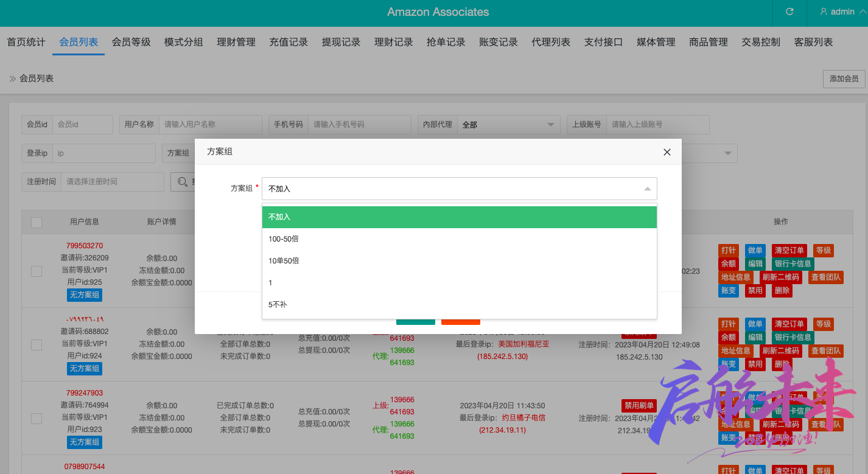Click user link 799247903
The height and width of the screenshot is (474, 868).
(85, 393)
